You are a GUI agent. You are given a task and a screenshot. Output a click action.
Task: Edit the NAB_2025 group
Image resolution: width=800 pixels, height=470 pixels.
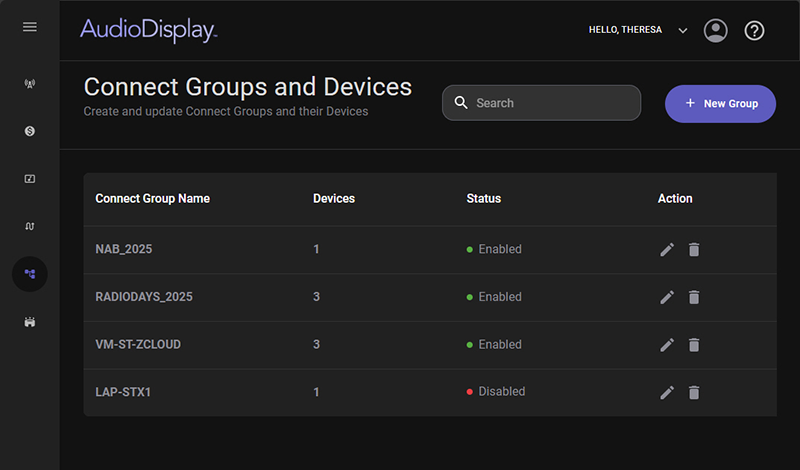click(667, 250)
